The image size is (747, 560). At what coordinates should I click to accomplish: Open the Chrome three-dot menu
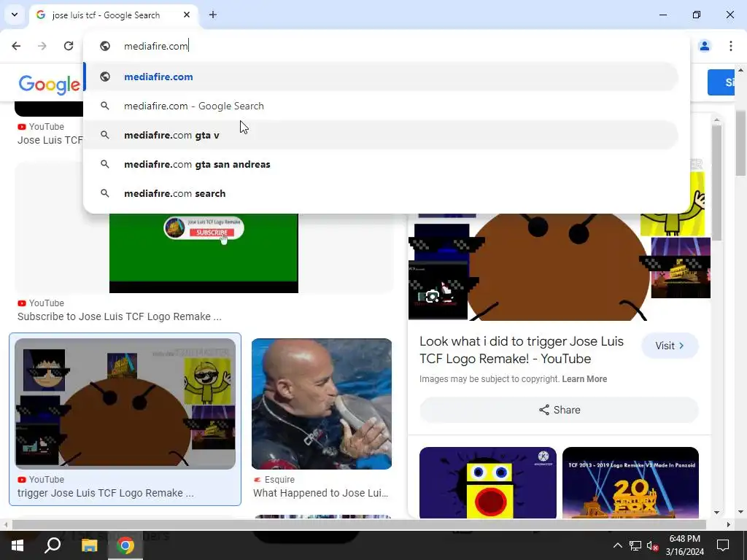tap(730, 46)
